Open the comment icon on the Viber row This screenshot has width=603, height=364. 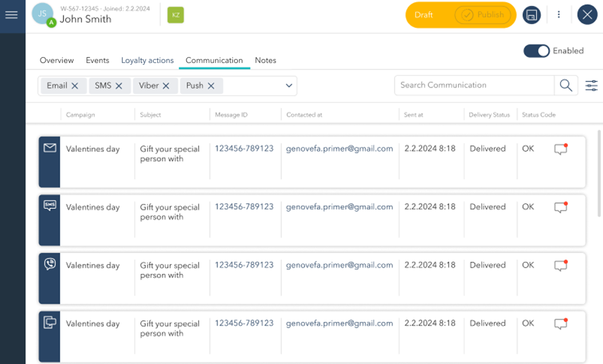point(561,265)
